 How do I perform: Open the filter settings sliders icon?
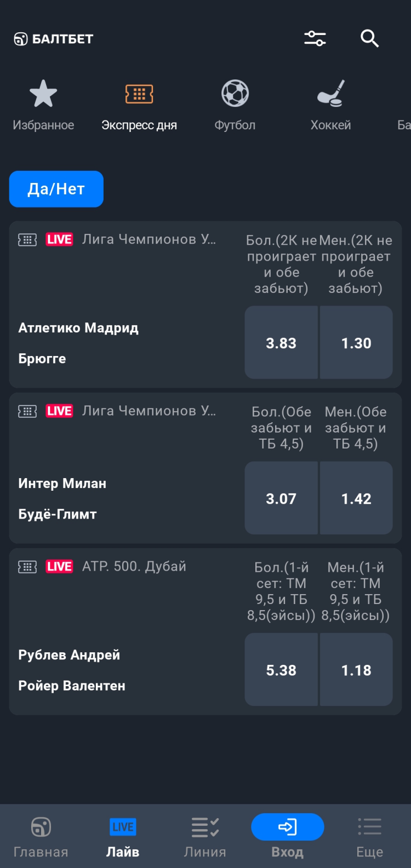pyautogui.click(x=315, y=38)
